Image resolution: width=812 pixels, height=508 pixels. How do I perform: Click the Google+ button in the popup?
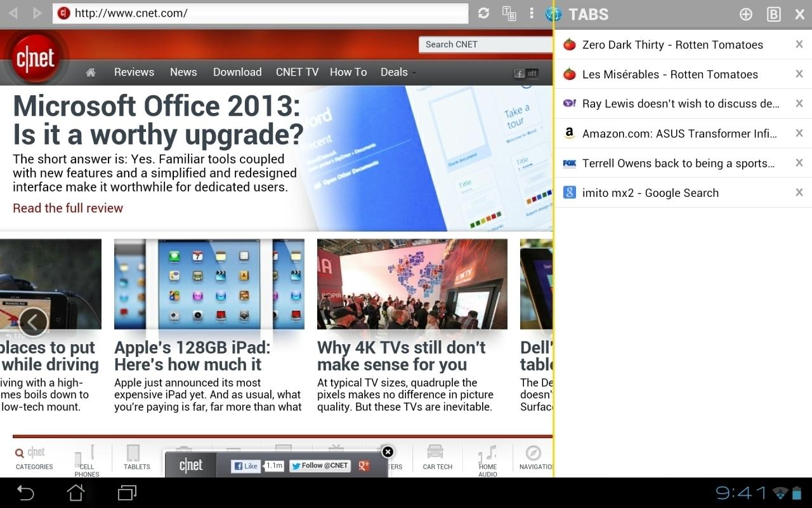click(x=364, y=466)
